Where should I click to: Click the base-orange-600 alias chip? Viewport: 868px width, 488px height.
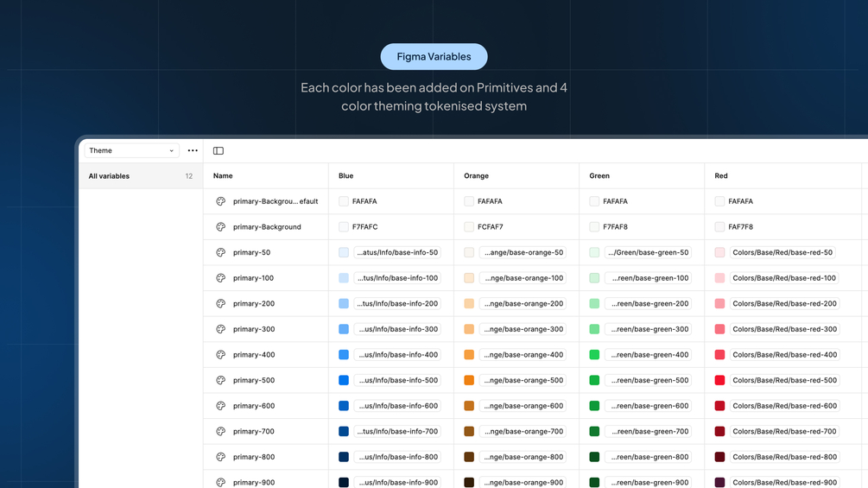pos(523,406)
